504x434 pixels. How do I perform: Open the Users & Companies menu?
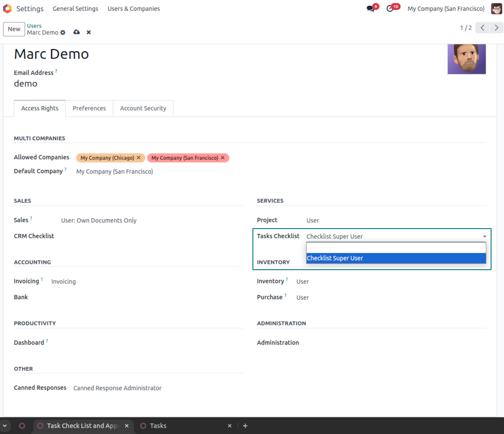[x=133, y=8]
